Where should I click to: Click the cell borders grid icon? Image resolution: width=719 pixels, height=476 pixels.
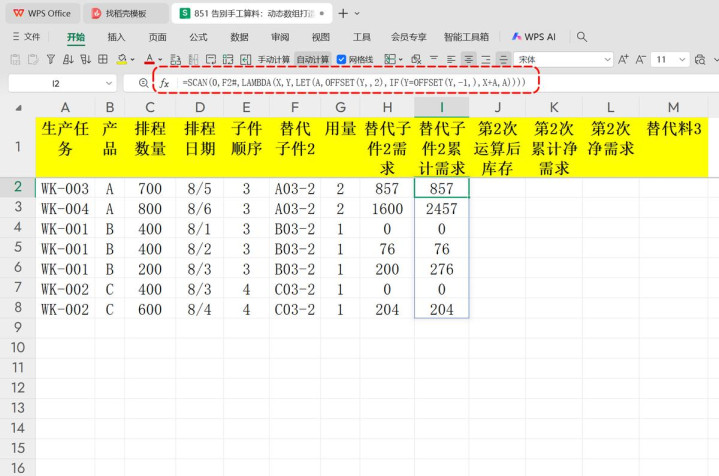click(103, 60)
